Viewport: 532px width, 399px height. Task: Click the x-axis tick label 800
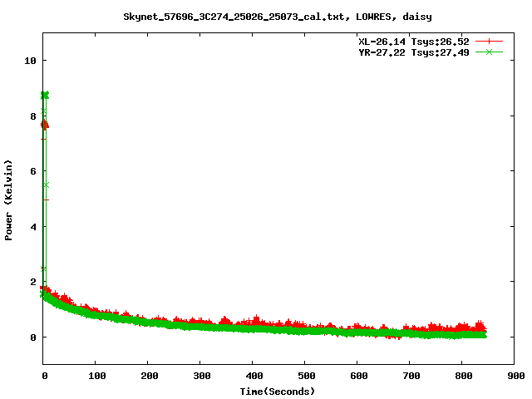(464, 376)
